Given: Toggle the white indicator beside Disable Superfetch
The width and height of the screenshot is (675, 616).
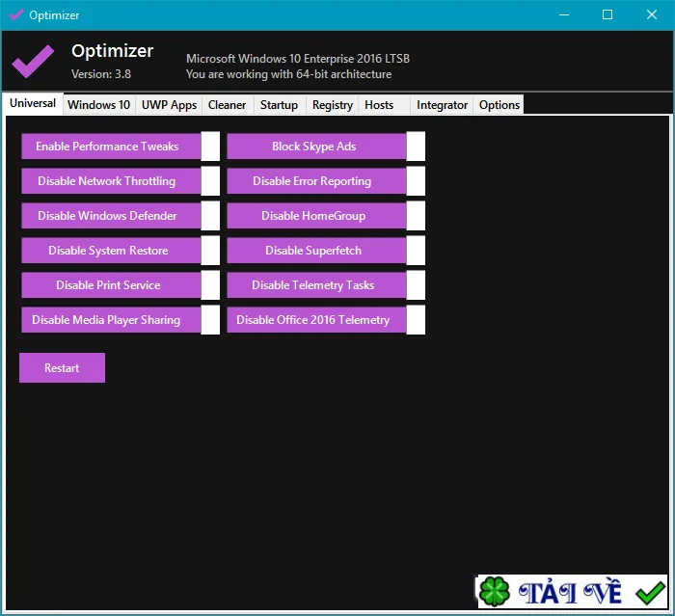Looking at the screenshot, I should coord(416,251).
